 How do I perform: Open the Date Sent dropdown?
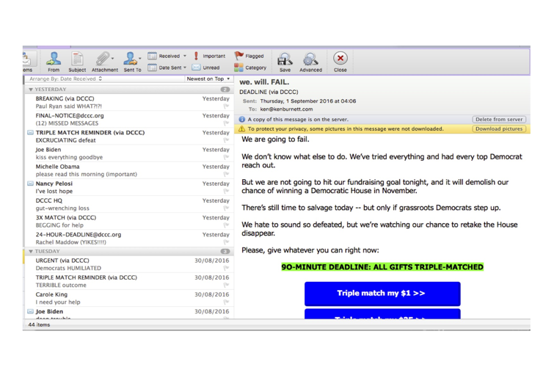[168, 68]
